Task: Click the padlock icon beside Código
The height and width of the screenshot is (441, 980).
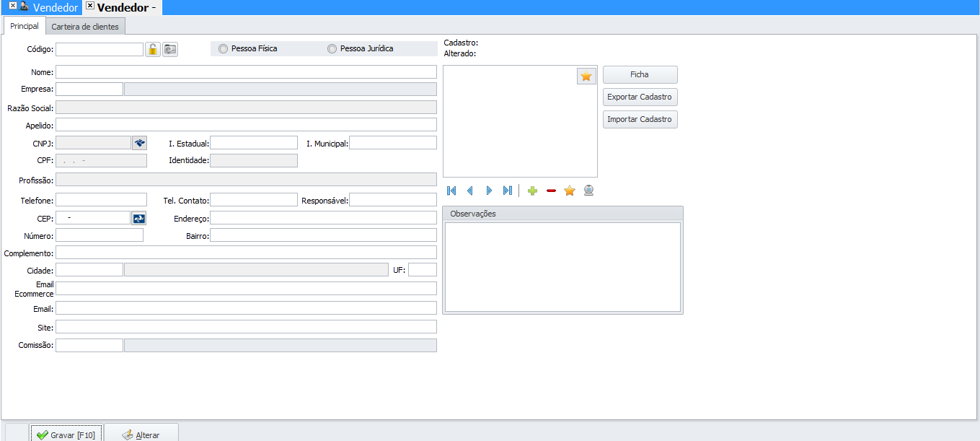Action: pyautogui.click(x=153, y=49)
